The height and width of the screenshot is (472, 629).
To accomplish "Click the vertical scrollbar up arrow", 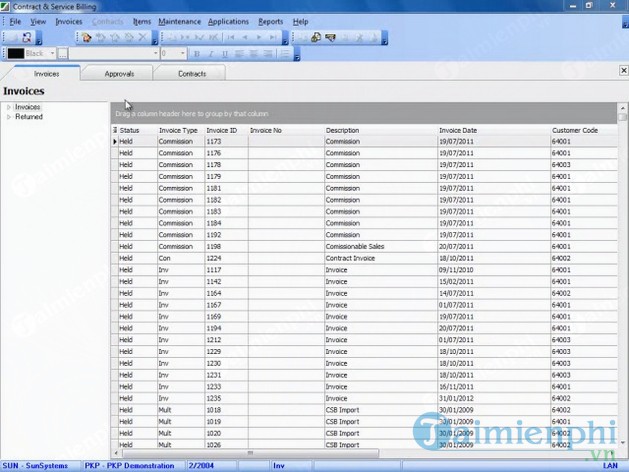I will pos(623,108).
